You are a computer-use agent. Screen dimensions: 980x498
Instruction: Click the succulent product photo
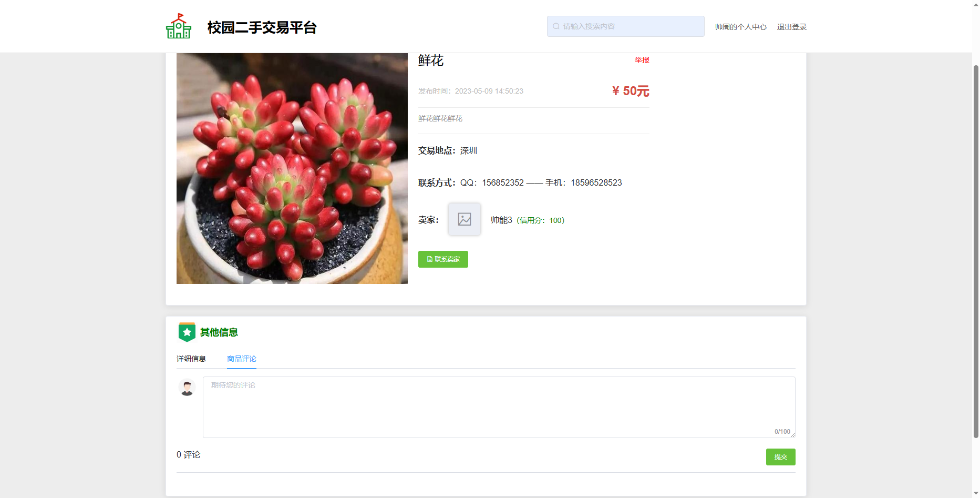292,168
